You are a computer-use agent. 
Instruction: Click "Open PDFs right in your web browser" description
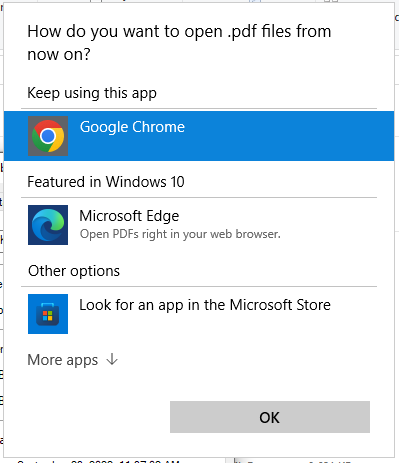tap(180, 234)
